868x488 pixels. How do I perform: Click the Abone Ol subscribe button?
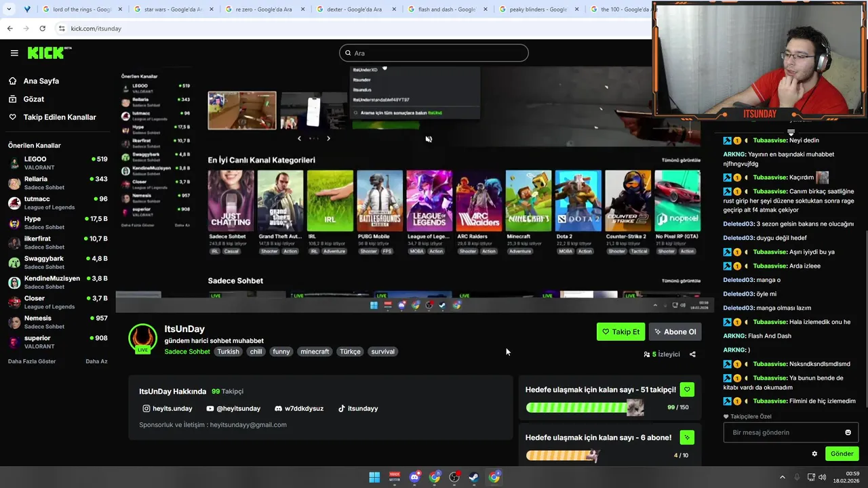[675, 331]
